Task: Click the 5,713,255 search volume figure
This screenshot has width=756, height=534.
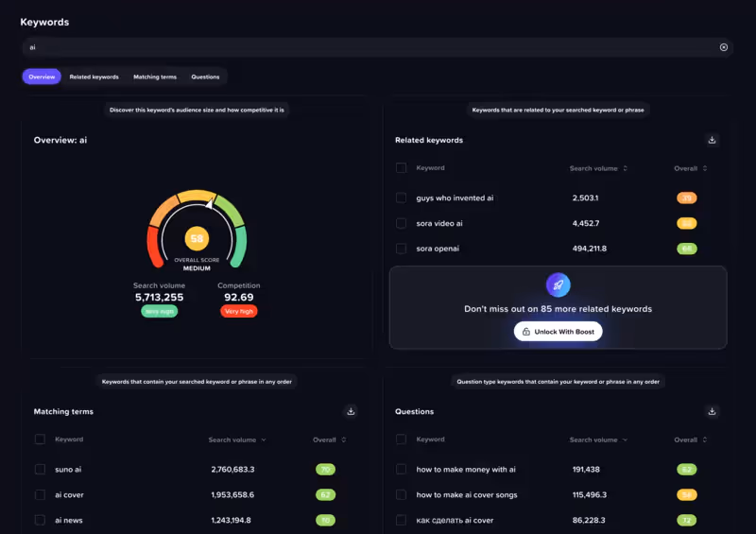Action: (x=159, y=297)
